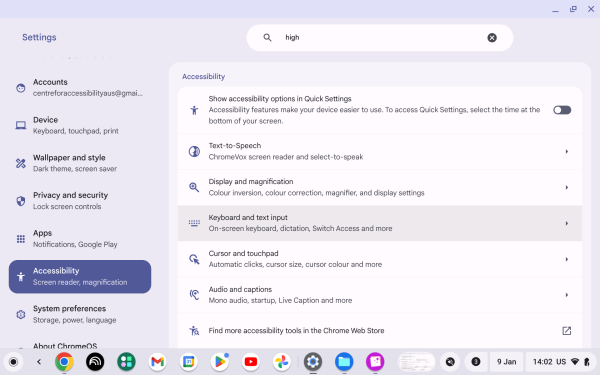The height and width of the screenshot is (375, 600).
Task: Click the Chrome Web Store accessibility tools icon
Action: (x=194, y=331)
